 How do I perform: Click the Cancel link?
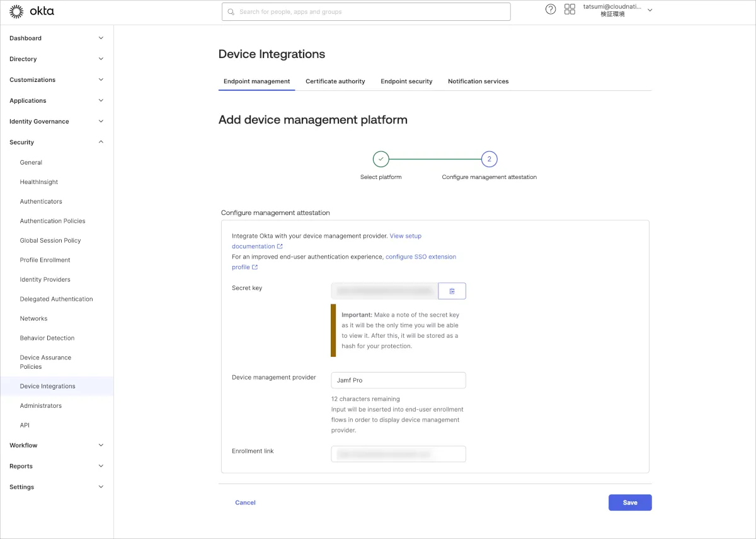tap(245, 502)
